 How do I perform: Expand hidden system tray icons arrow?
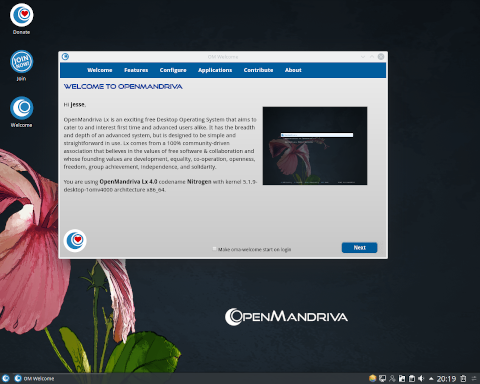[431, 379]
